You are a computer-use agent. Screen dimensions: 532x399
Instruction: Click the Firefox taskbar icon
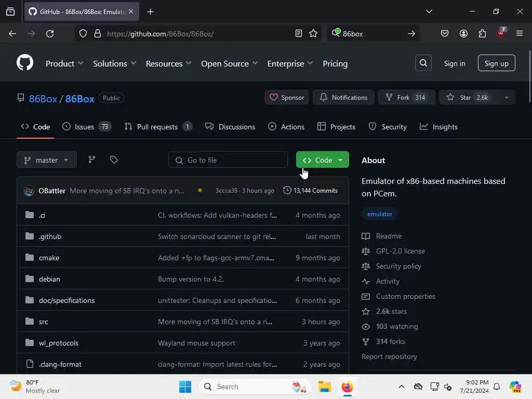point(347,387)
